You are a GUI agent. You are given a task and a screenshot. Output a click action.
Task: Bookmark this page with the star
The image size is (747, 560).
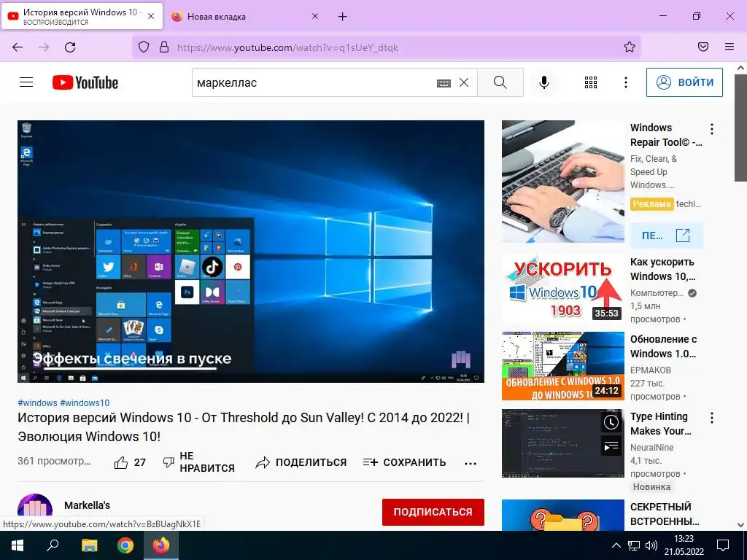(630, 47)
